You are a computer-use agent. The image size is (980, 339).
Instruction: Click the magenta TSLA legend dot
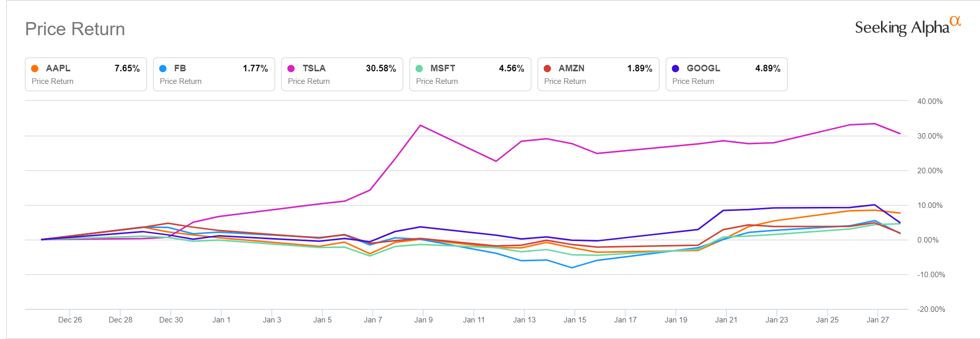click(x=291, y=69)
